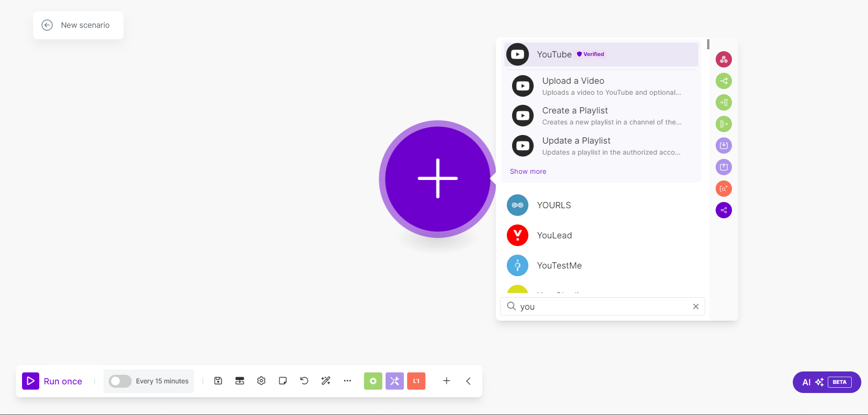
Task: Clear the module search text
Action: coord(696,306)
